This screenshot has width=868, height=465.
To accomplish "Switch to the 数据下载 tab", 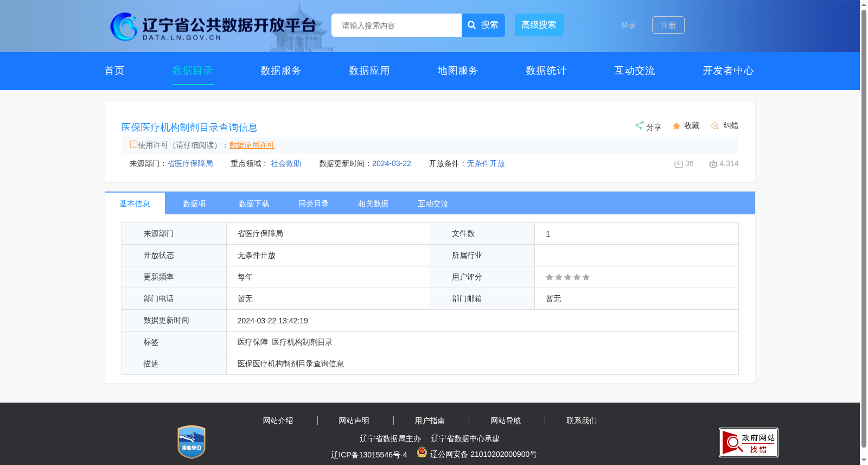I will (254, 203).
